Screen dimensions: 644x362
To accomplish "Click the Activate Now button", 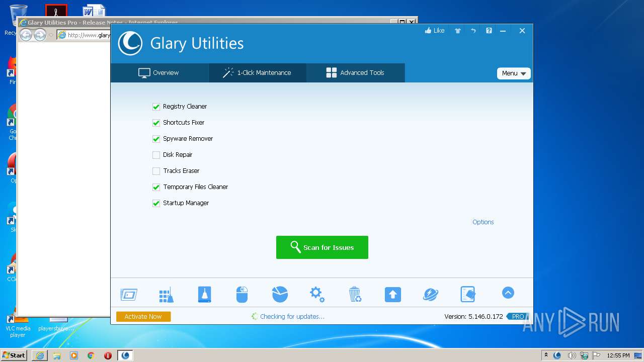I will (x=143, y=316).
